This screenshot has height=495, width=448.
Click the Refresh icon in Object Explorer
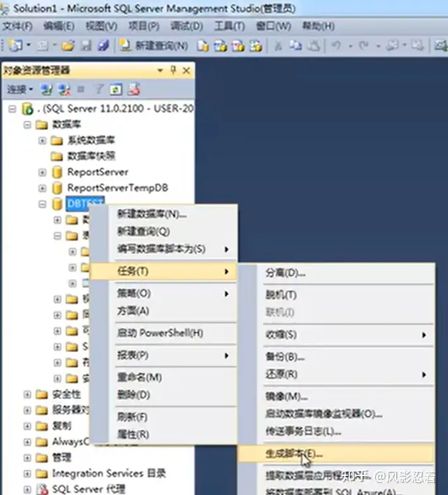116,90
